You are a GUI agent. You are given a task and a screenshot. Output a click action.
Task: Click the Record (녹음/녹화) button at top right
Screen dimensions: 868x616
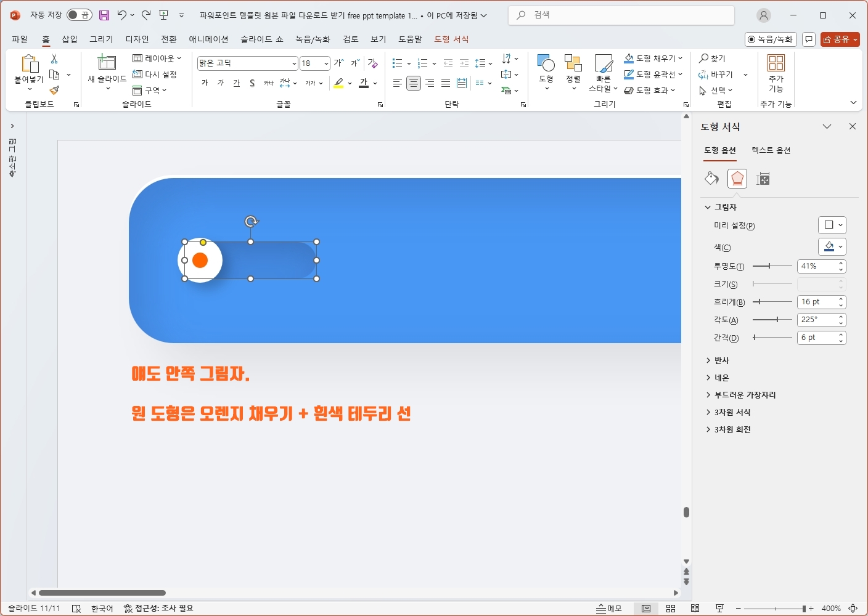point(771,39)
